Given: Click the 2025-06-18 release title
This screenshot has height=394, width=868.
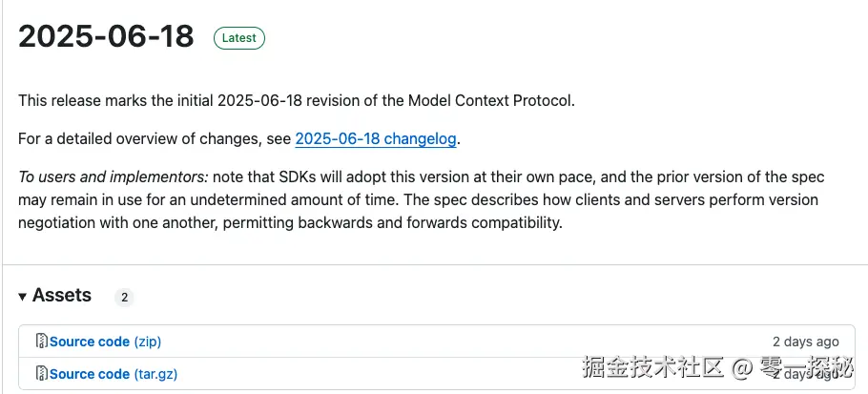Looking at the screenshot, I should [x=106, y=36].
